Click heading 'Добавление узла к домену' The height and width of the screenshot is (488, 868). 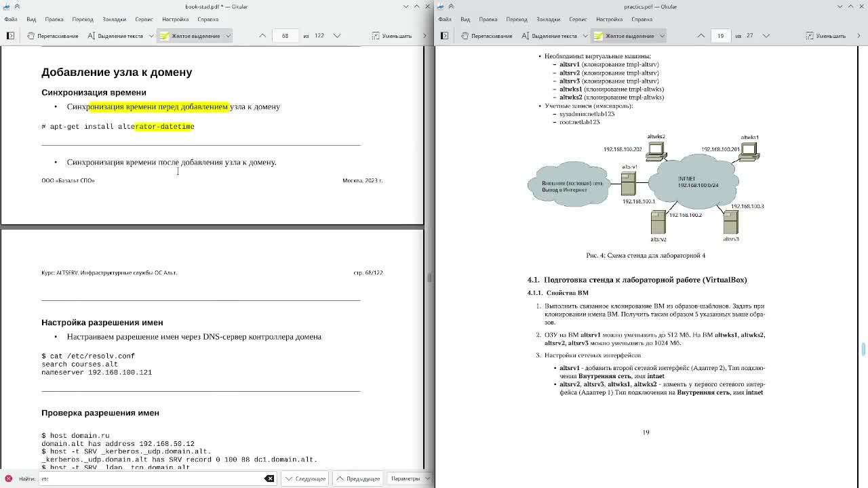[x=117, y=72]
